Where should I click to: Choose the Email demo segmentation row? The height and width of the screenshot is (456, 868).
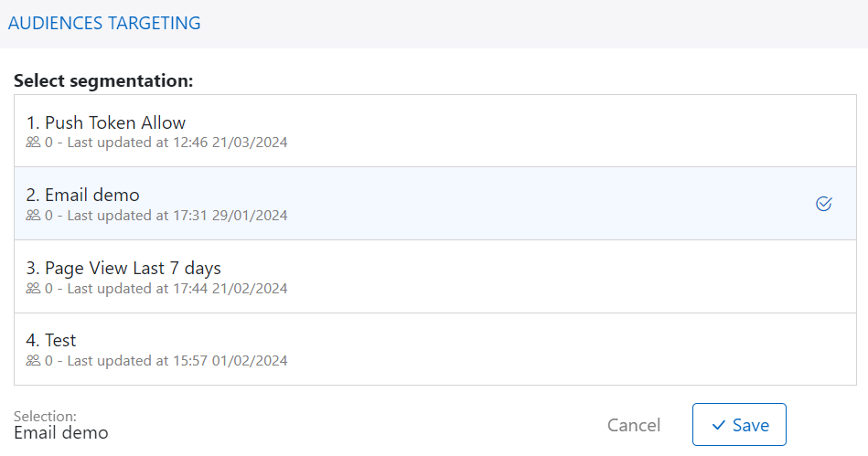tap(91, 196)
